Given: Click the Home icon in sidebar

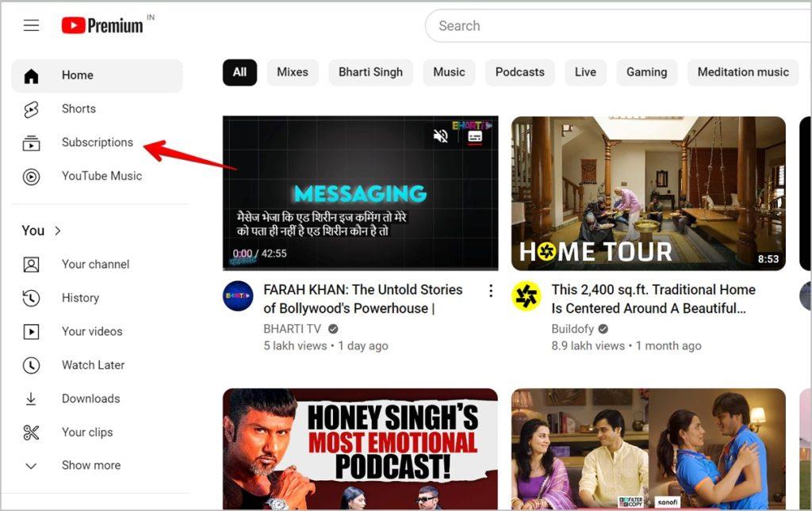Looking at the screenshot, I should [x=31, y=75].
